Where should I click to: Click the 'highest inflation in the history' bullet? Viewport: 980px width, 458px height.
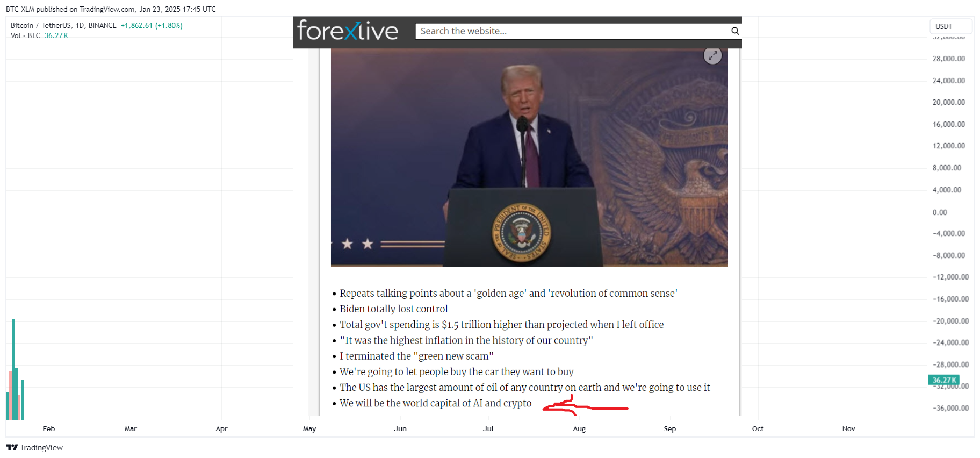coord(466,340)
